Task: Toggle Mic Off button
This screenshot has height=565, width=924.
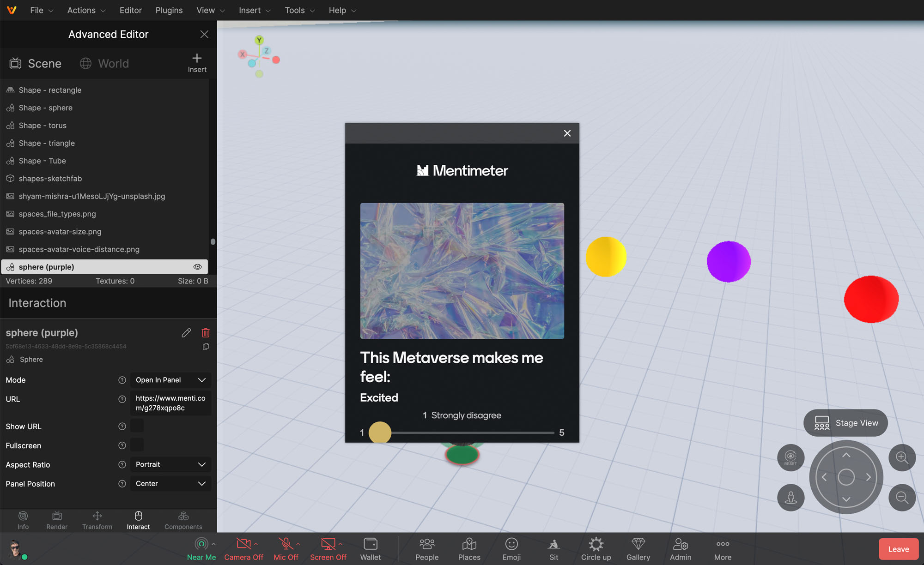Action: pos(286,549)
